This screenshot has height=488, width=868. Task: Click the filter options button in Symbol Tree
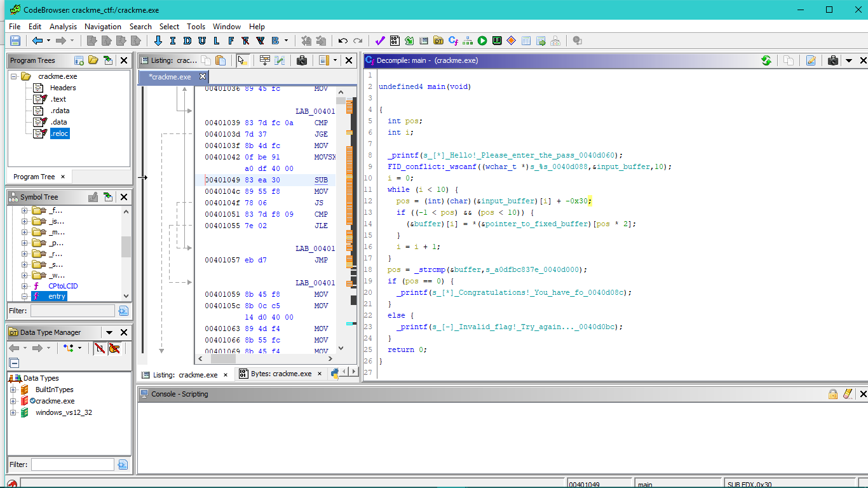[123, 311]
